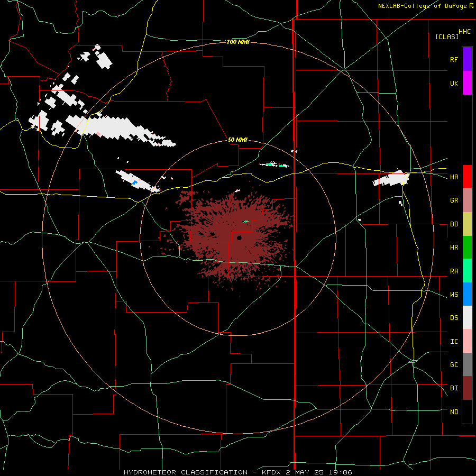The width and height of the screenshot is (476, 476).
Task: Click the blue wet snow pixel in the white streak
Action: (x=135, y=182)
